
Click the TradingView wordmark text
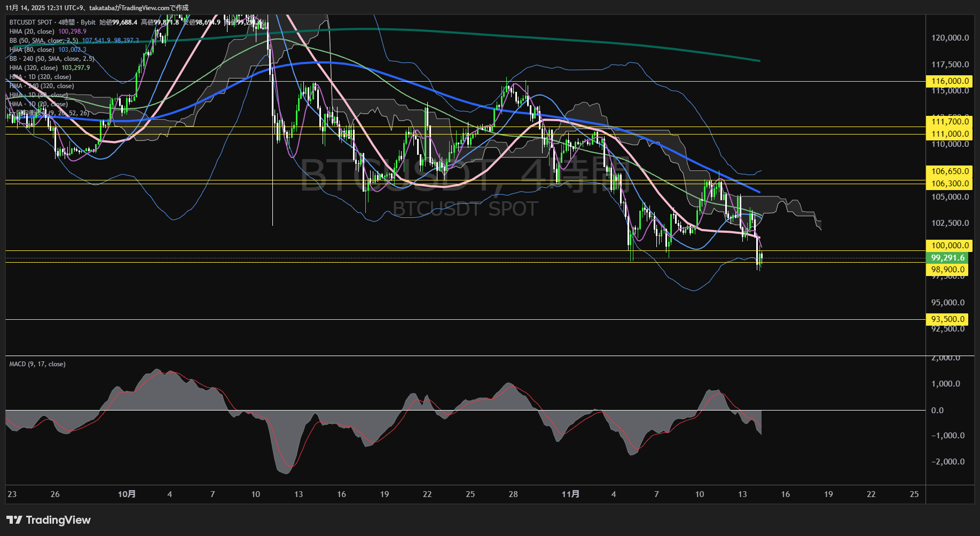point(58,520)
